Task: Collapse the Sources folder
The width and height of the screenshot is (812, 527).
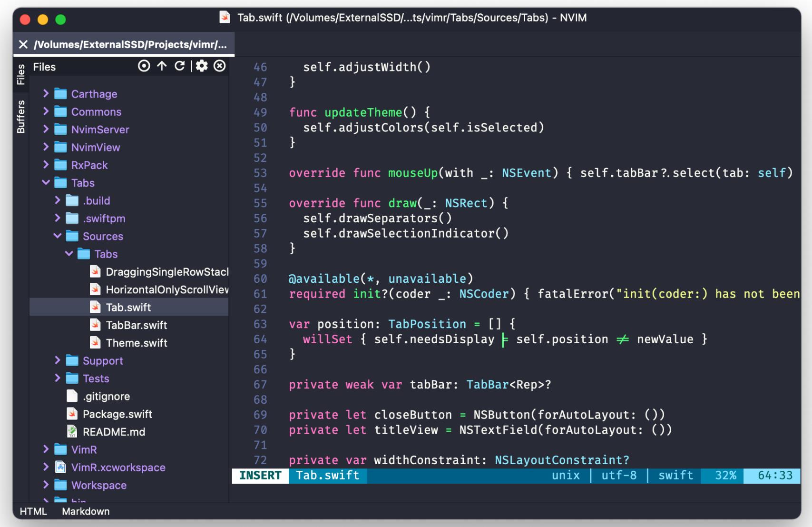Action: 58,236
